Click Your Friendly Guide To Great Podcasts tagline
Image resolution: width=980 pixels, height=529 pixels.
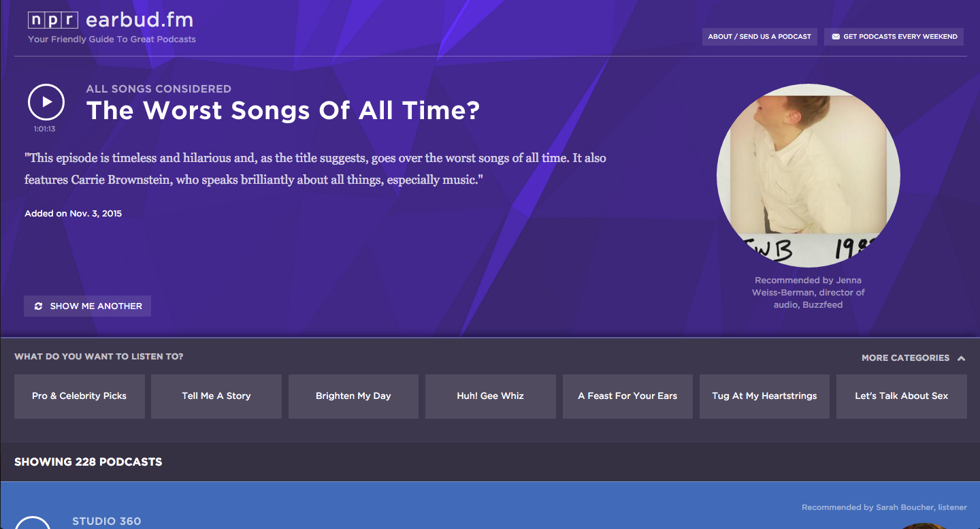point(112,39)
